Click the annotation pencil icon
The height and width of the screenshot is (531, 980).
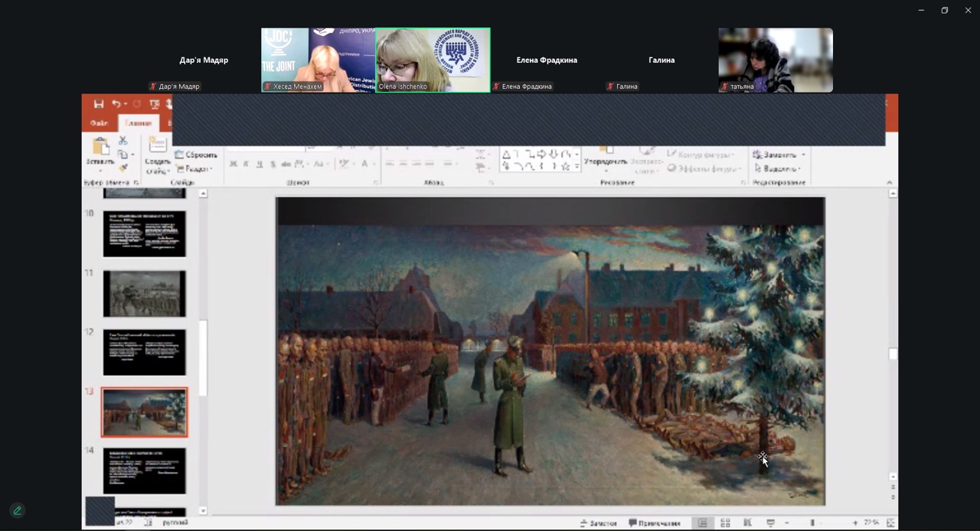click(x=17, y=510)
